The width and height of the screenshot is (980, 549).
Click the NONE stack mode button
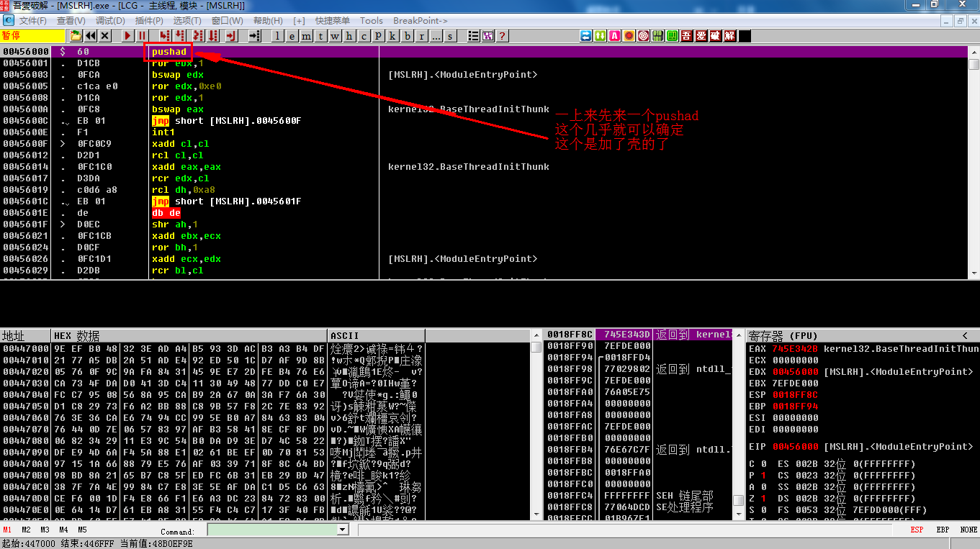(x=968, y=530)
